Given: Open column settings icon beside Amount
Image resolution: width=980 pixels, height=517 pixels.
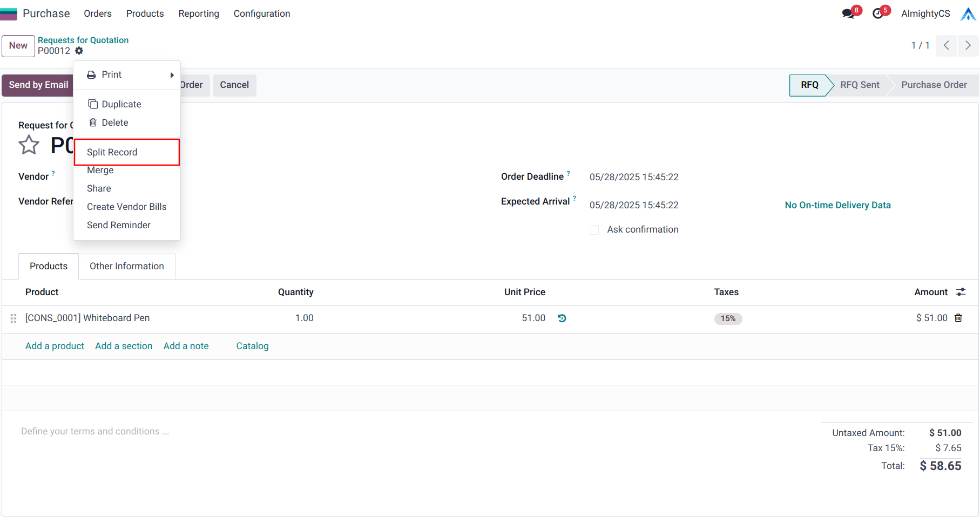Looking at the screenshot, I should [x=961, y=292].
